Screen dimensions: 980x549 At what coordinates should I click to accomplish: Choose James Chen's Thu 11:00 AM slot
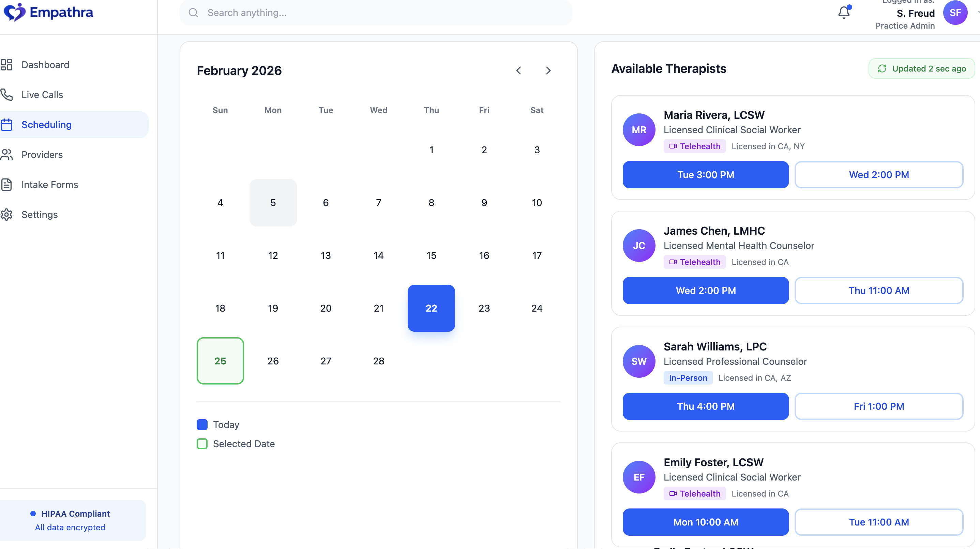click(x=879, y=291)
